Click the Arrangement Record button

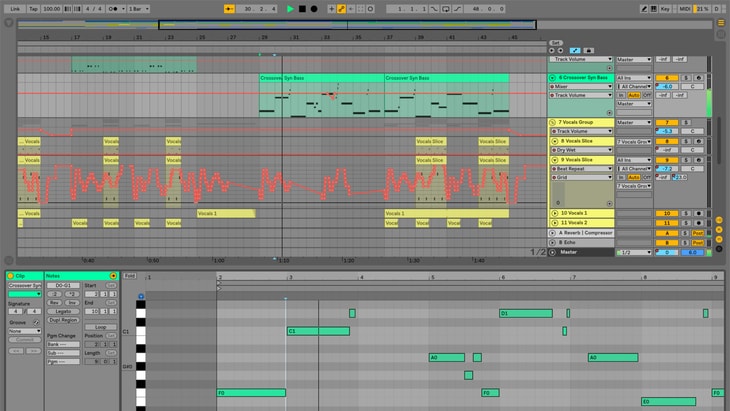[x=314, y=9]
